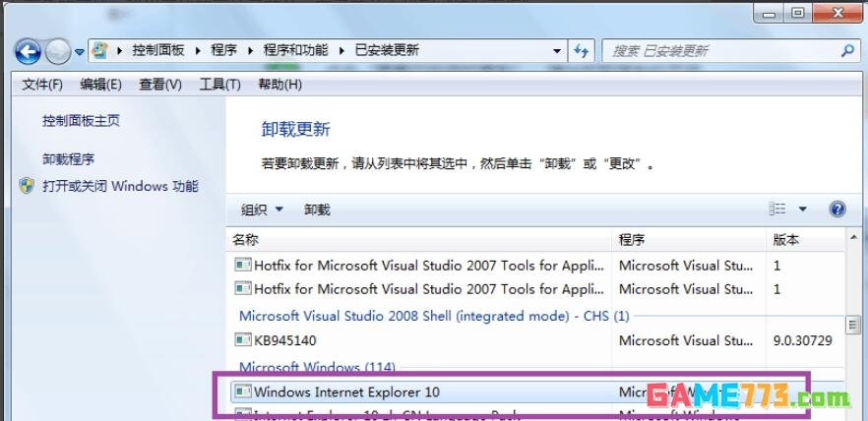Open the view options dropdown arrow

[x=803, y=210]
